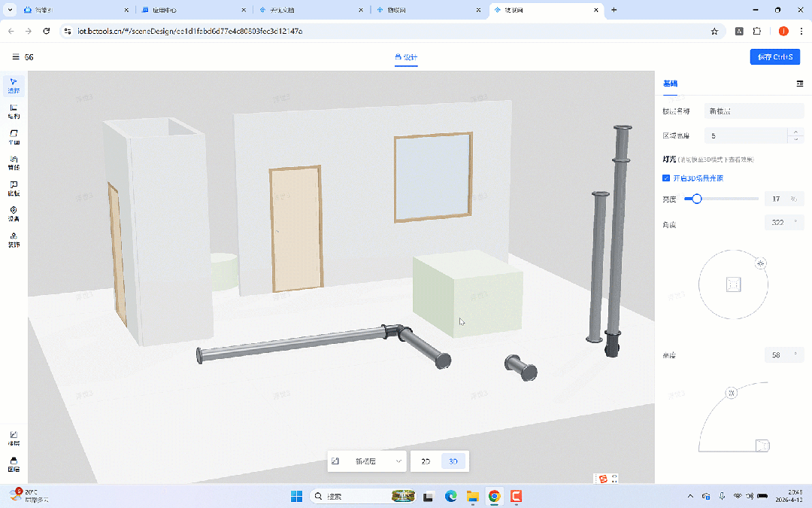
Task: Click the browser address bar URL
Action: coord(189,31)
